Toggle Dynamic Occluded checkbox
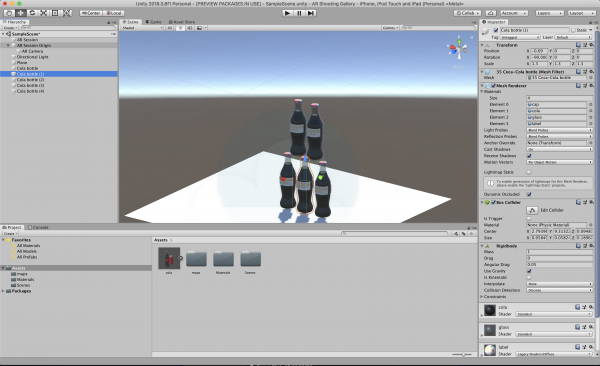Viewport: 600px width, 366px height. 529,194
